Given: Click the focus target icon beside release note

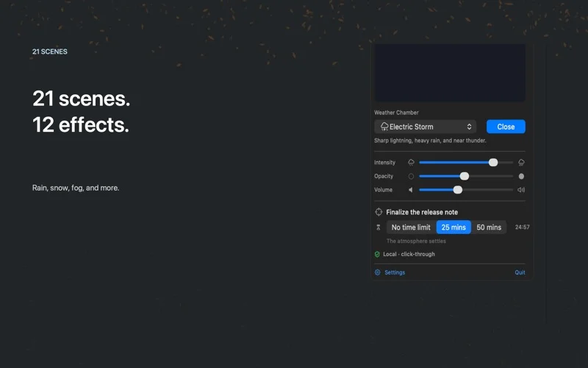Looking at the screenshot, I should pos(379,212).
